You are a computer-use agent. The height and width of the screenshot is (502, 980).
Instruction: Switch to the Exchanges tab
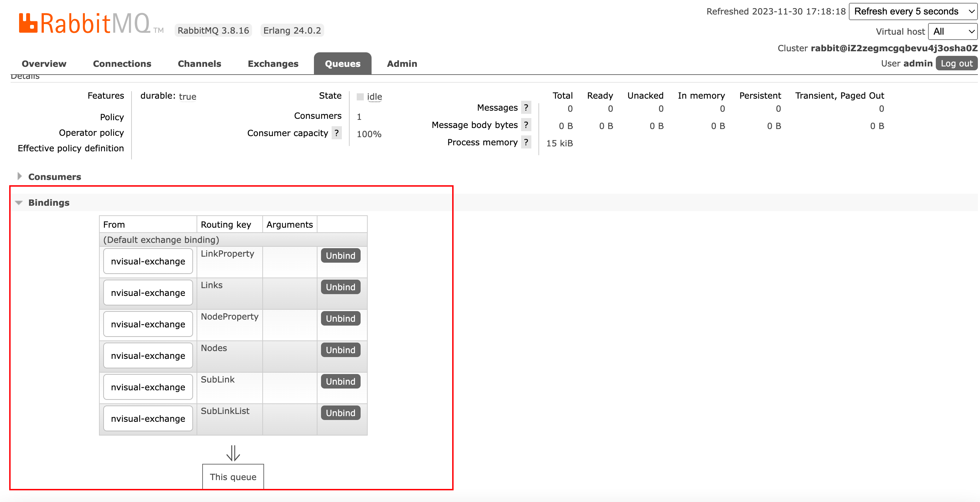tap(273, 64)
